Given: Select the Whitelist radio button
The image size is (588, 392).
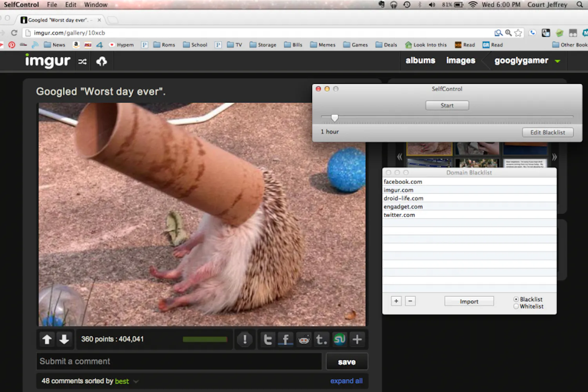Looking at the screenshot, I should click(516, 307).
